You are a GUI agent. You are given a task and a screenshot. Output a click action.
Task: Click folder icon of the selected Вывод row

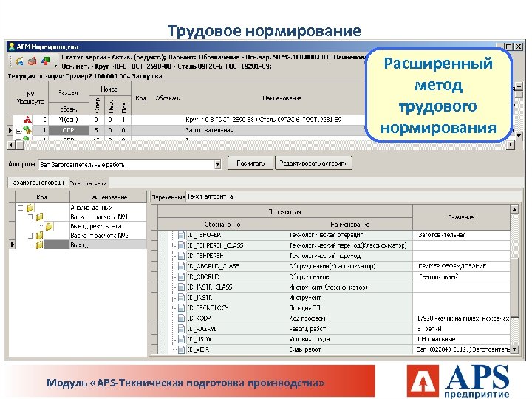point(40,245)
